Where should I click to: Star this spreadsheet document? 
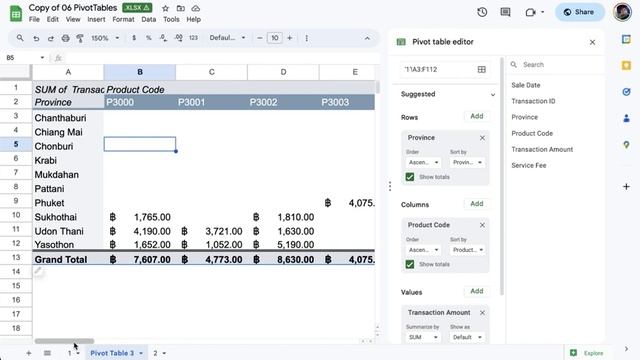click(165, 8)
